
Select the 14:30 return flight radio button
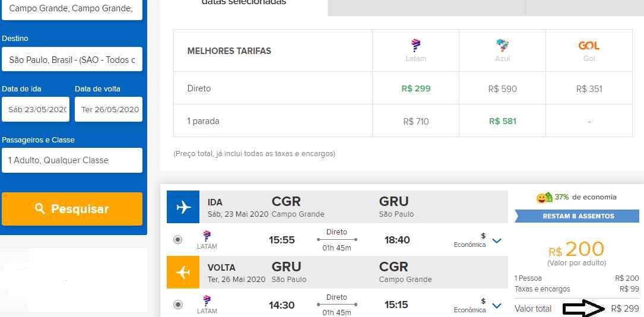tap(178, 305)
